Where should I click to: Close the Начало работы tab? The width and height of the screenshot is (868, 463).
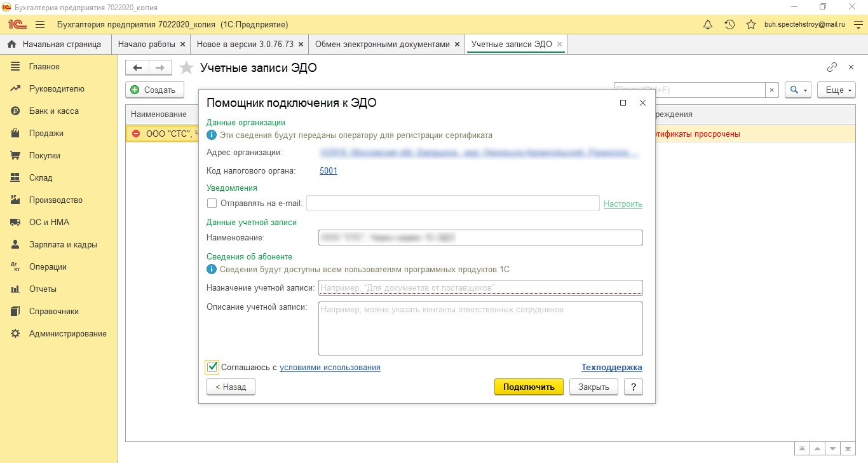coord(183,45)
